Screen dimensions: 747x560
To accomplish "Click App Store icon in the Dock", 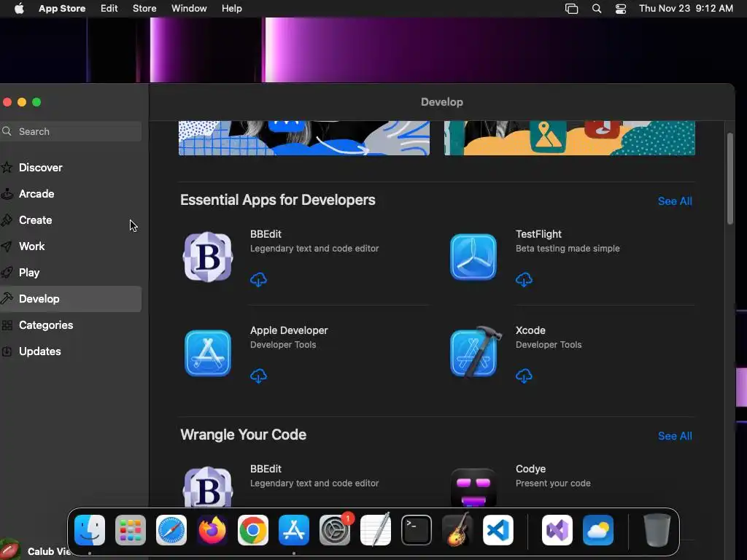I will pyautogui.click(x=294, y=530).
